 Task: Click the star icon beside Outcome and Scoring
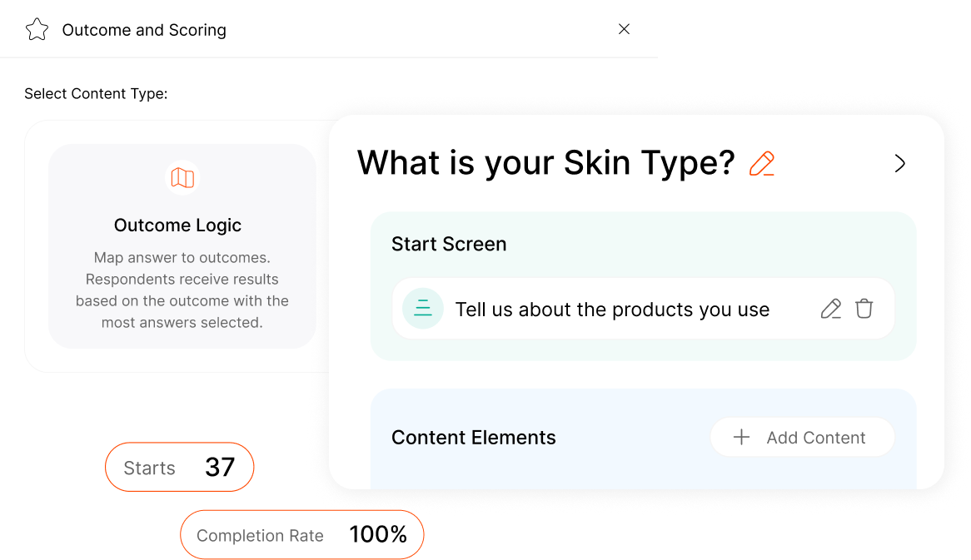(x=37, y=30)
